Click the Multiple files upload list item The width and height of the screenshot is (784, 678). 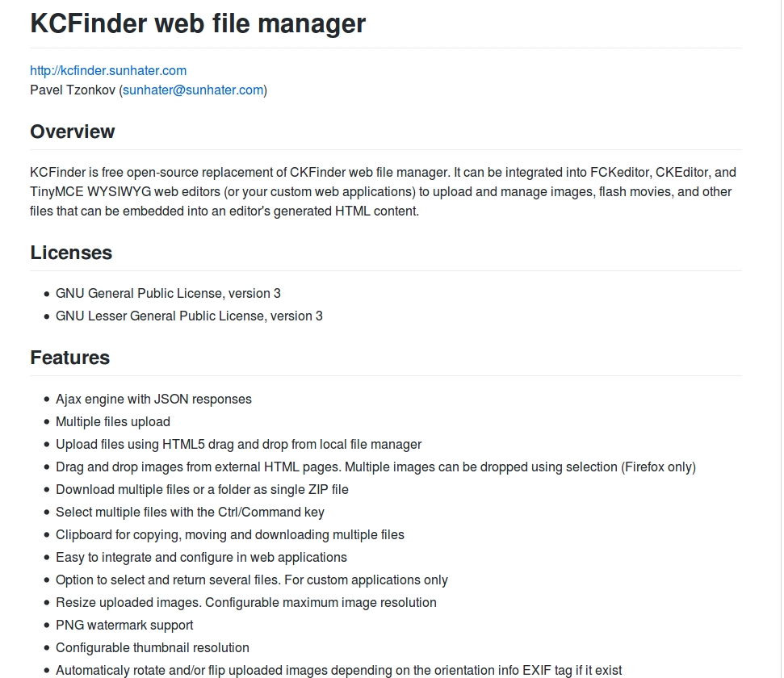113,422
